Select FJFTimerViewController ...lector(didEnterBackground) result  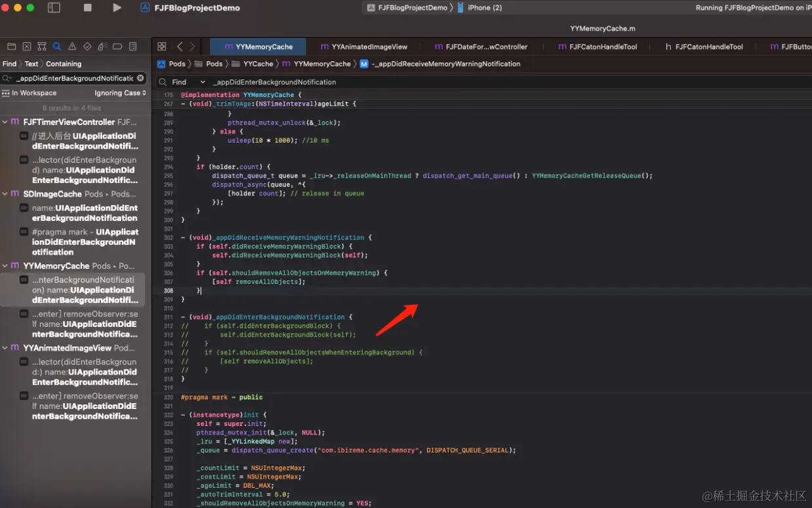tap(79, 170)
